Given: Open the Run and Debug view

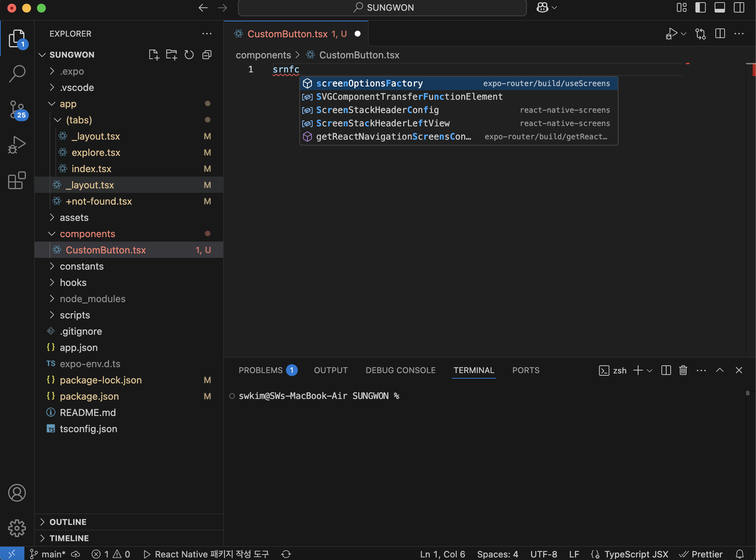Looking at the screenshot, I should (x=17, y=145).
